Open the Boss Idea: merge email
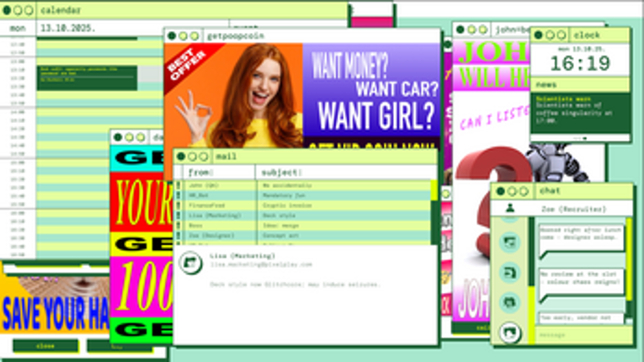The image size is (644, 362). [x=302, y=226]
